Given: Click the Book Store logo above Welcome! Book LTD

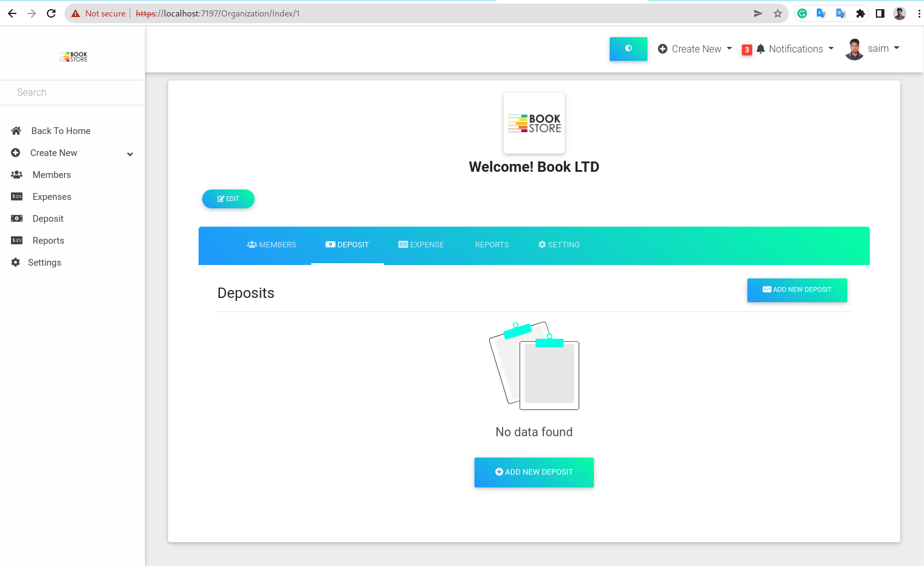Looking at the screenshot, I should click(534, 122).
